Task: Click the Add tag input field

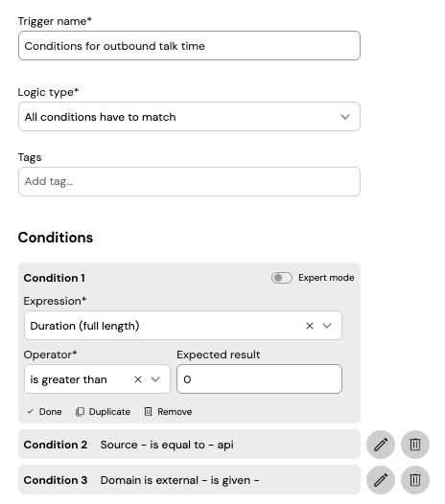Action: pyautogui.click(x=189, y=181)
